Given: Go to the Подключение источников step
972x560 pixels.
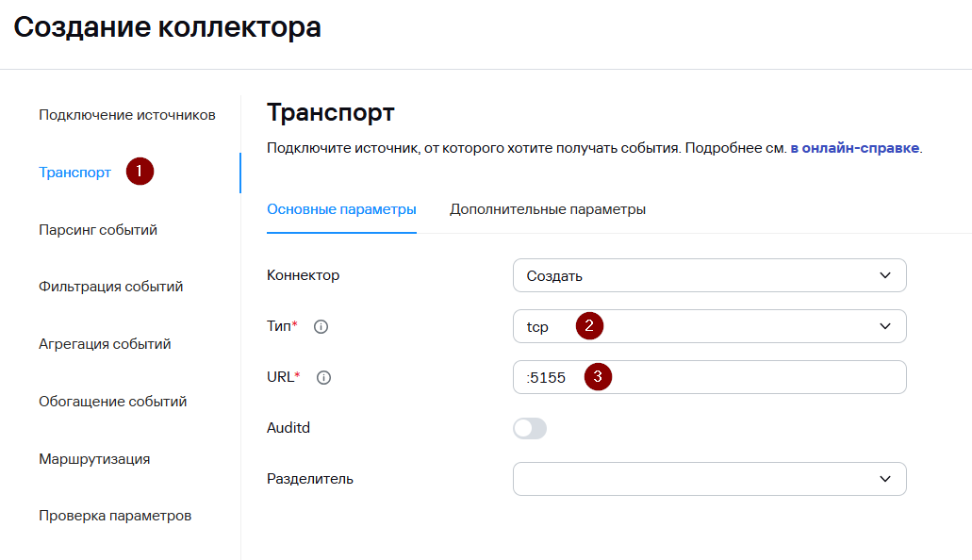Looking at the screenshot, I should click(127, 115).
